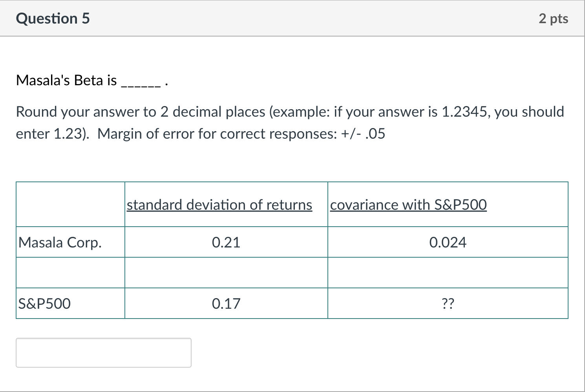Click the standard deviation of returns header
585x392 pixels.
[219, 205]
